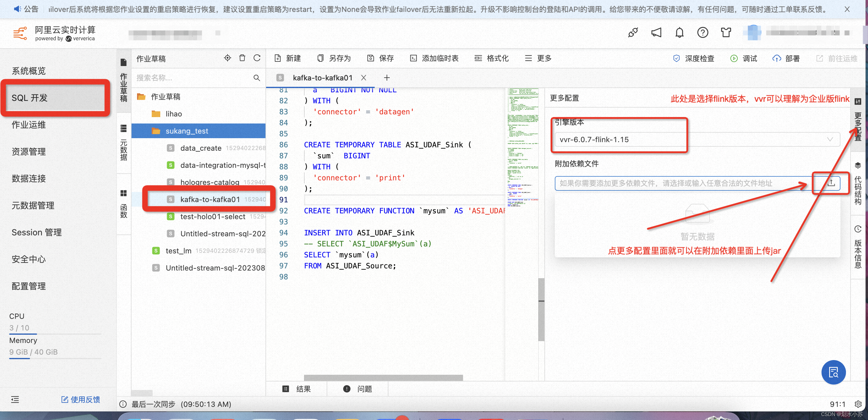Refresh the job drafts list
Screen dimensions: 868x420
point(257,58)
